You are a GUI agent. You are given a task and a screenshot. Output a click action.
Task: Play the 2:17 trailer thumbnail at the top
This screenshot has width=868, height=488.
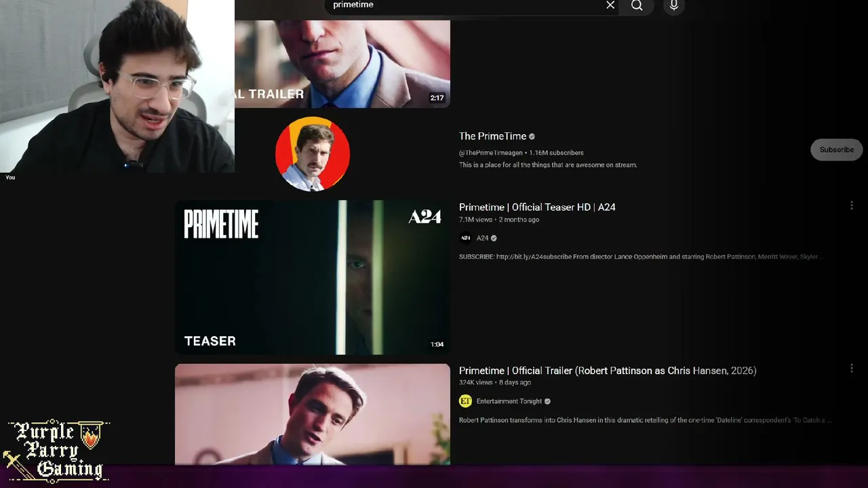342,64
